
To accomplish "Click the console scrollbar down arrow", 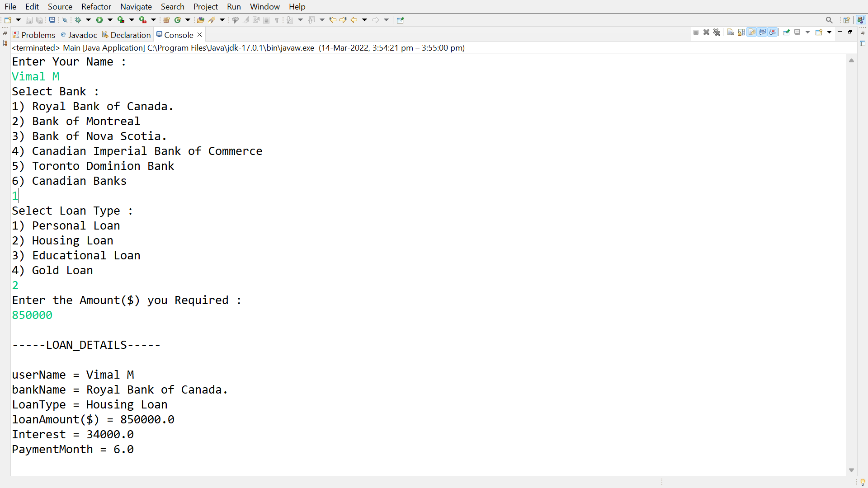I will click(851, 470).
